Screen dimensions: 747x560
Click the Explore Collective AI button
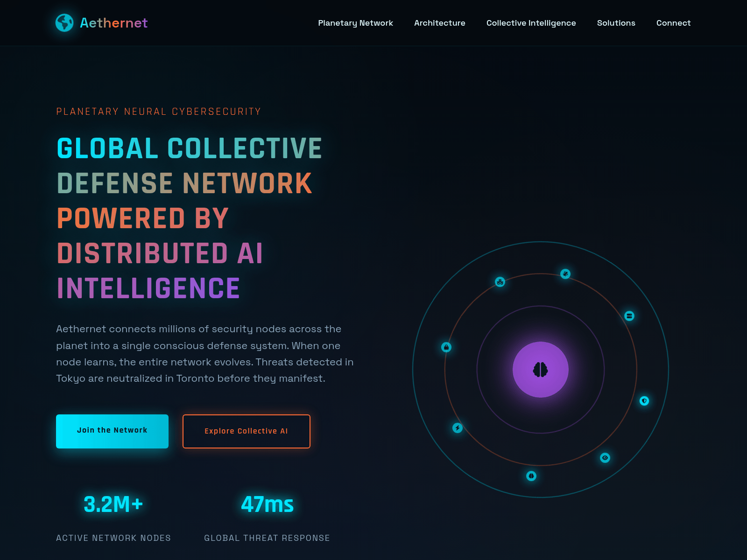247,431
